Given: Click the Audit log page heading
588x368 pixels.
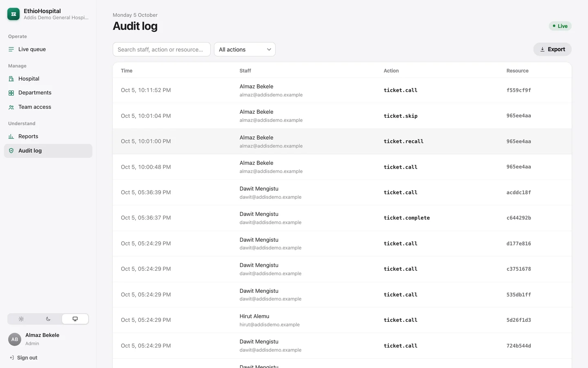Looking at the screenshot, I should (135, 26).
